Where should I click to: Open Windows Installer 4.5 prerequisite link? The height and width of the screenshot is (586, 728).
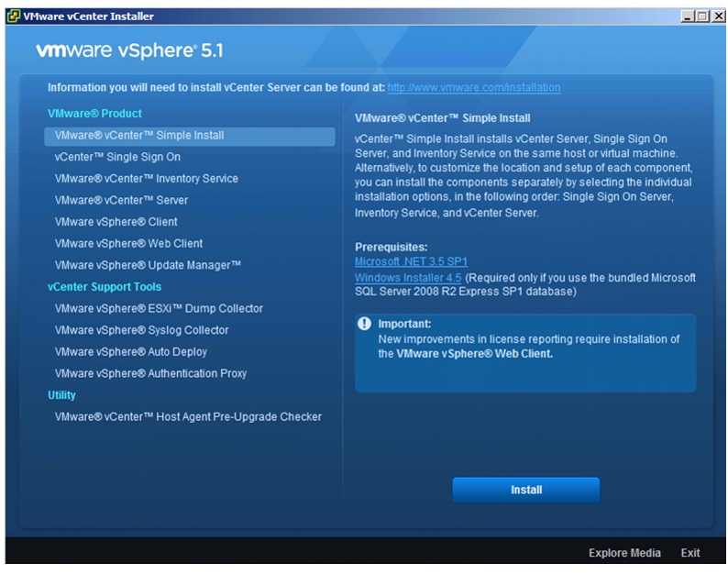408,278
